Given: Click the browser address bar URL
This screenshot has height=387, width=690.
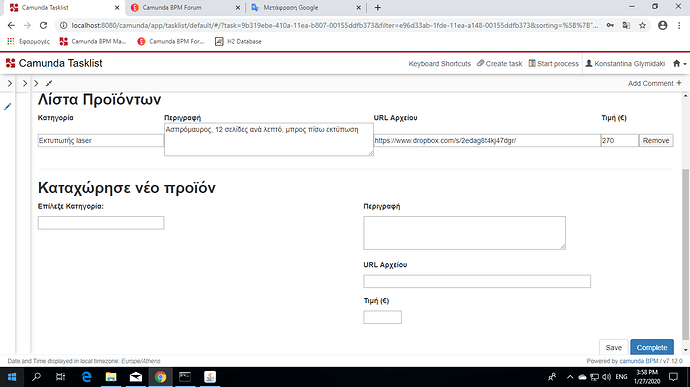Looking at the screenshot, I should [334, 26].
